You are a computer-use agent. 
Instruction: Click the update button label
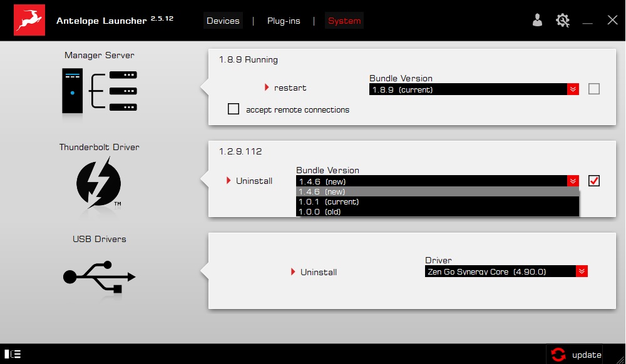pos(587,355)
